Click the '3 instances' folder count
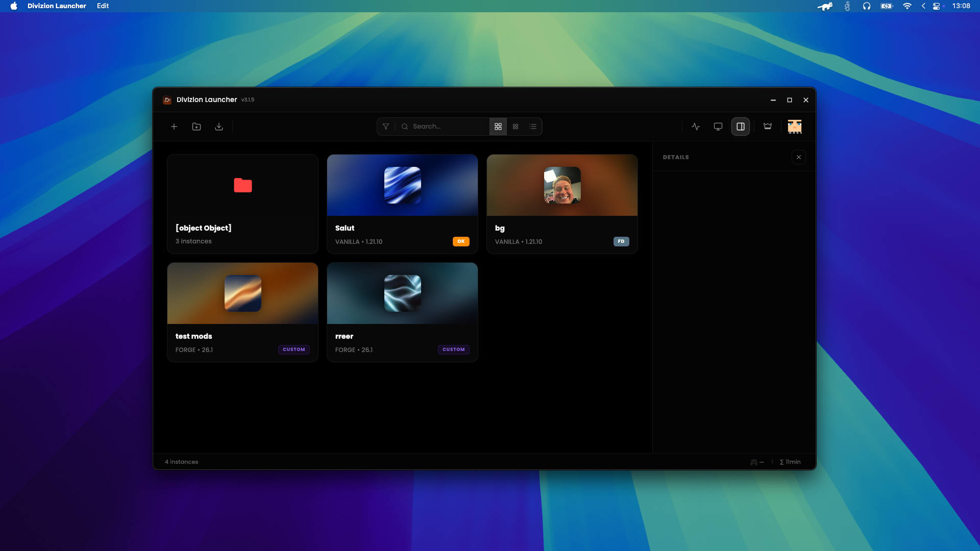 pos(193,241)
